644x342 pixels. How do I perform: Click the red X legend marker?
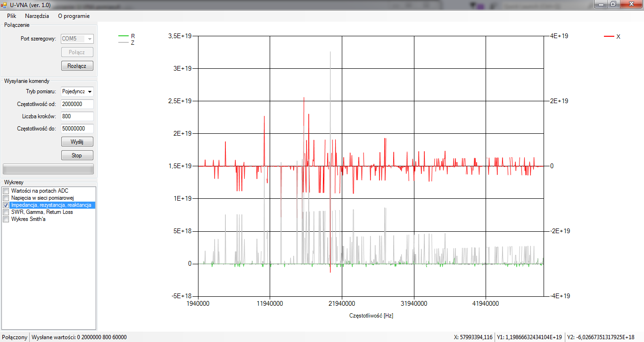click(609, 36)
